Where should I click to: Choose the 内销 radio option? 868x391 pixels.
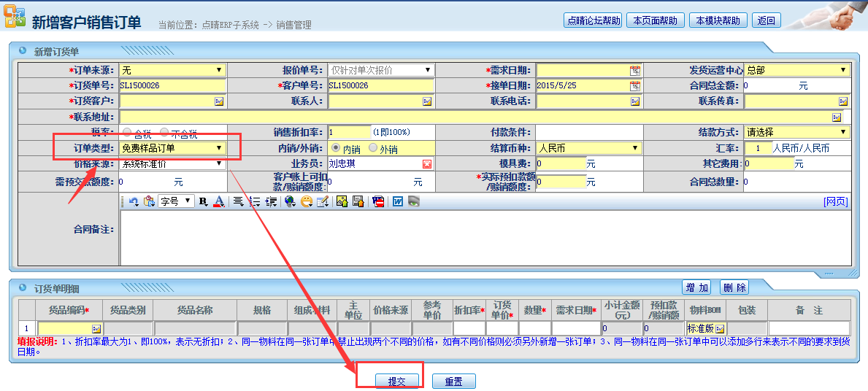coord(336,148)
